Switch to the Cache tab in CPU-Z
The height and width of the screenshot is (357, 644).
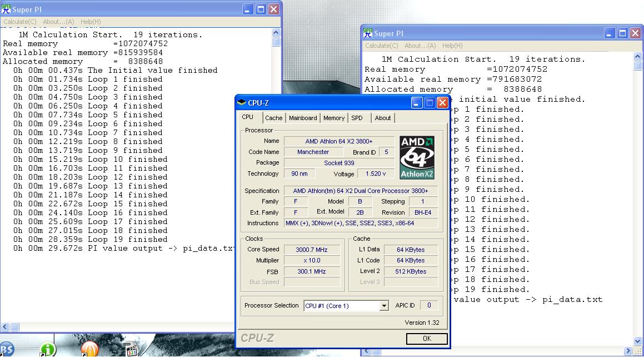click(273, 118)
